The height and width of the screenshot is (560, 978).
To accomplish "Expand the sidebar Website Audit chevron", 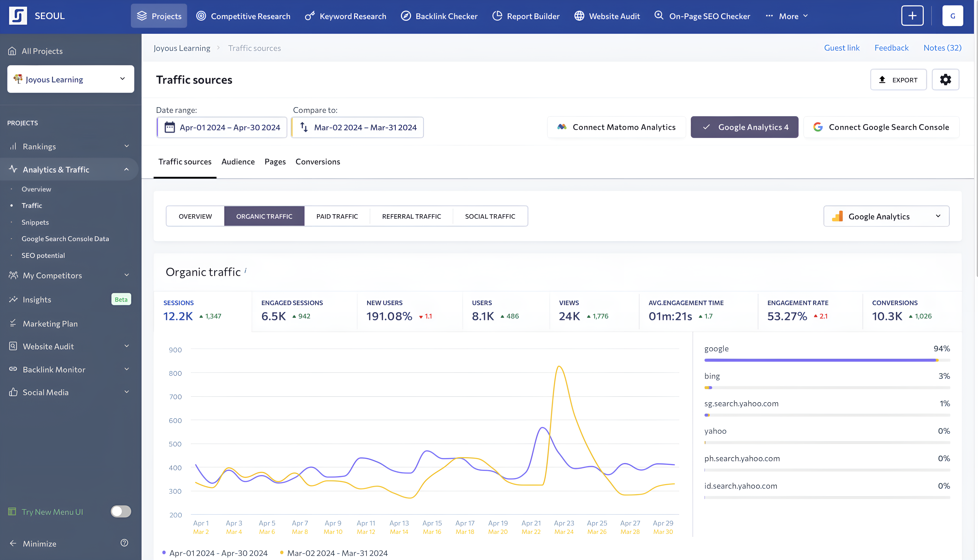I will (127, 346).
